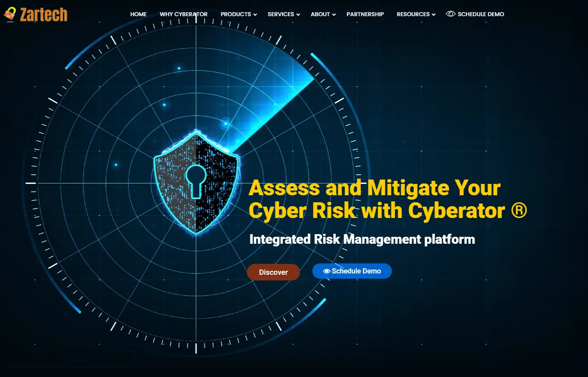
Task: Open the SERVICES dropdown menu
Action: point(283,14)
